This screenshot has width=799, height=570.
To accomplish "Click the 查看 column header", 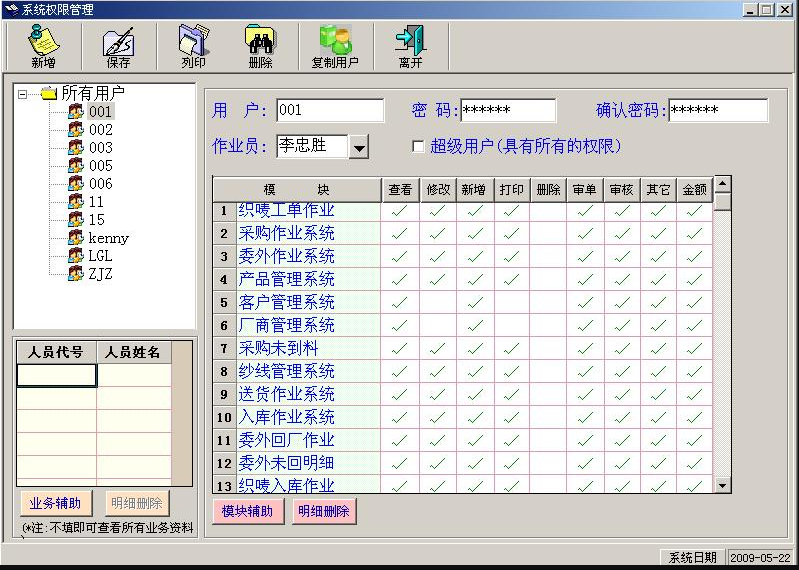I will (x=400, y=190).
